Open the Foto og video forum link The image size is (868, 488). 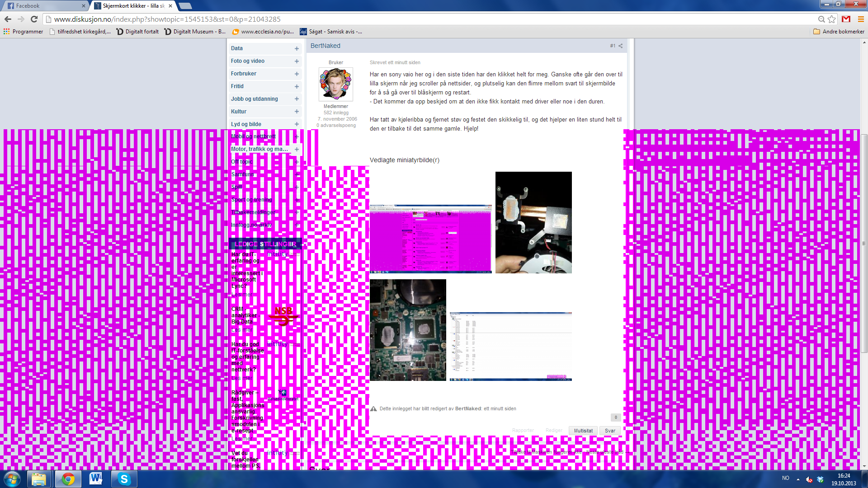pos(247,61)
